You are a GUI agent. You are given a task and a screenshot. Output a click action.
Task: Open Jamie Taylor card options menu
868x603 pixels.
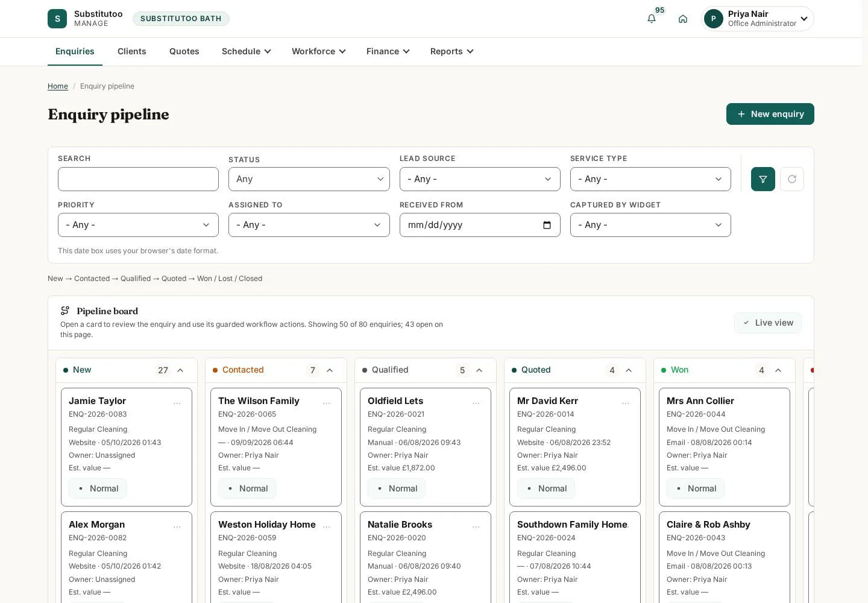pos(177,402)
